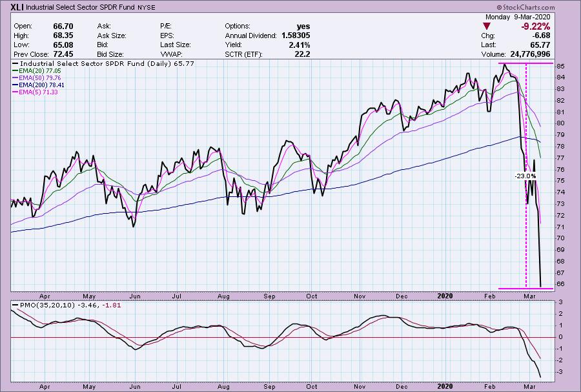Click the bold 2020 label below the price chart

[445, 296]
